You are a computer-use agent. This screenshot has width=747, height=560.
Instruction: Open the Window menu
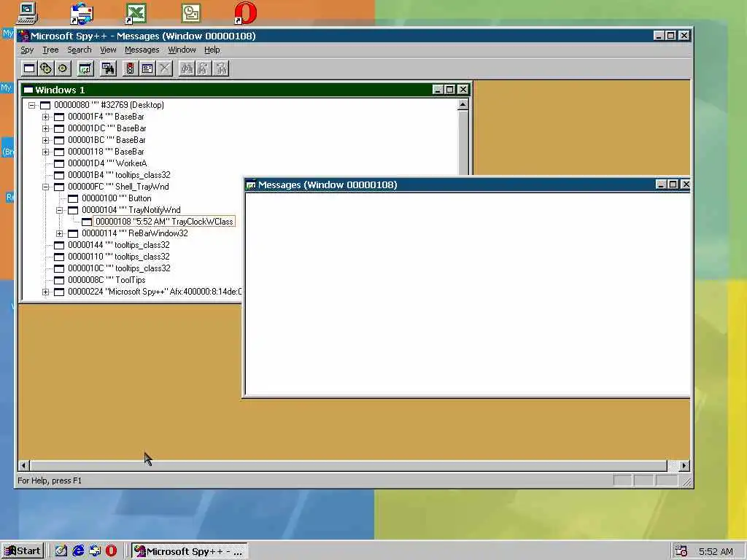coord(182,50)
